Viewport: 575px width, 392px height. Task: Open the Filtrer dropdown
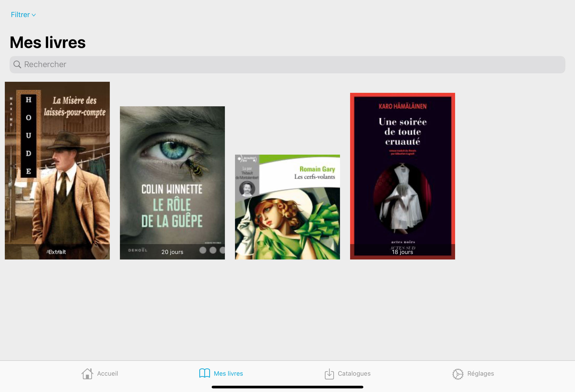click(x=20, y=15)
